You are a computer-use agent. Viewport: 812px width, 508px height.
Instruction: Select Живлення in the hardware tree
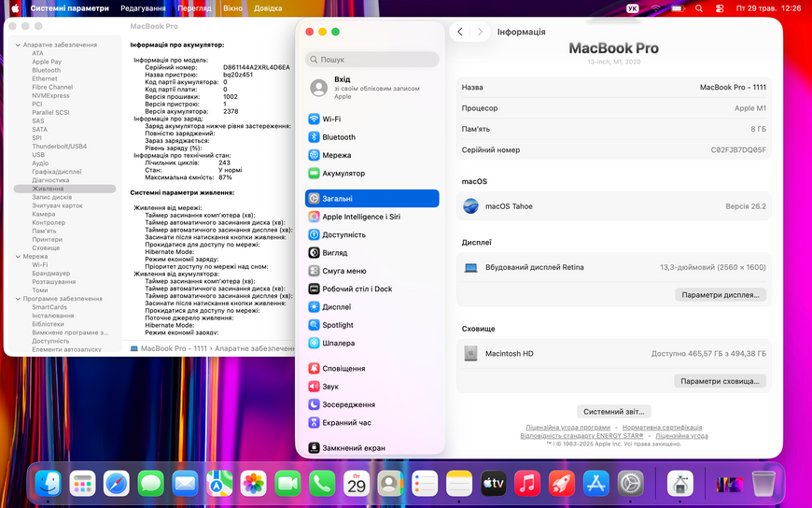(x=64, y=189)
